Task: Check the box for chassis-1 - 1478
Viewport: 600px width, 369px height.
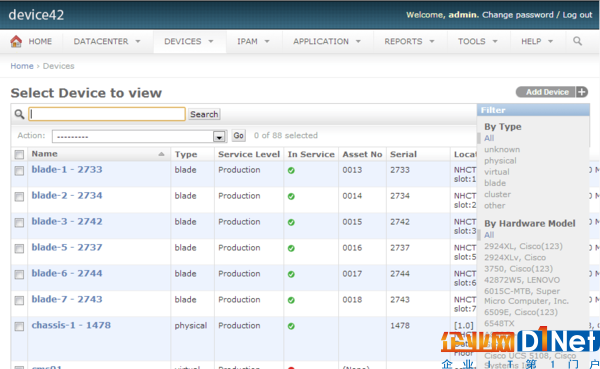Action: [19, 327]
